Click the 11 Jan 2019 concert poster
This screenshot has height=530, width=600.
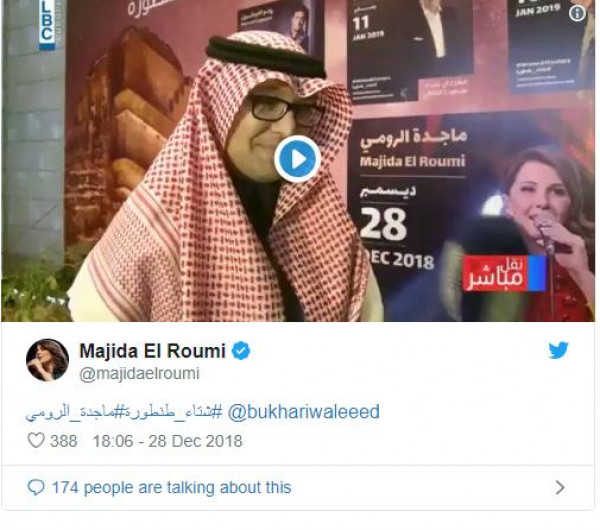tap(409, 50)
